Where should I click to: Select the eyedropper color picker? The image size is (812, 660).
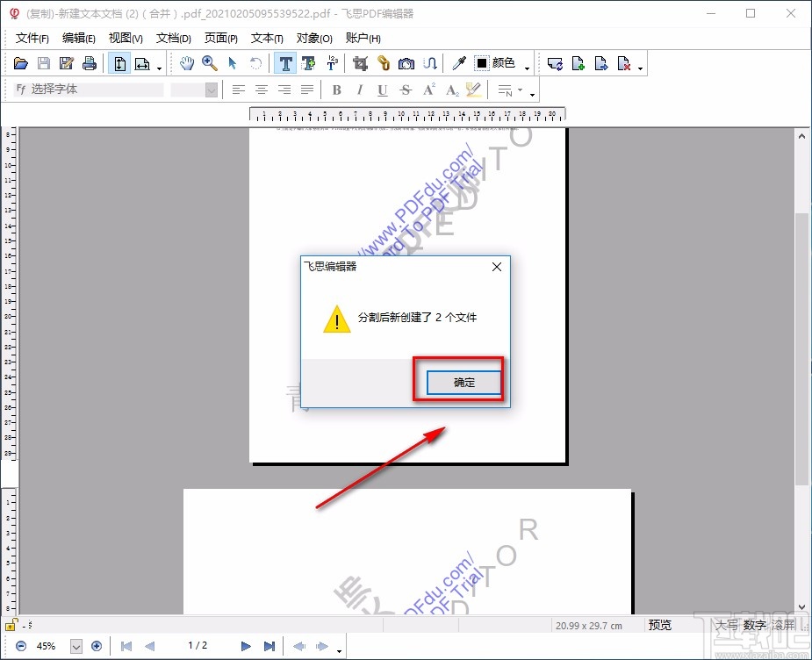tap(459, 64)
